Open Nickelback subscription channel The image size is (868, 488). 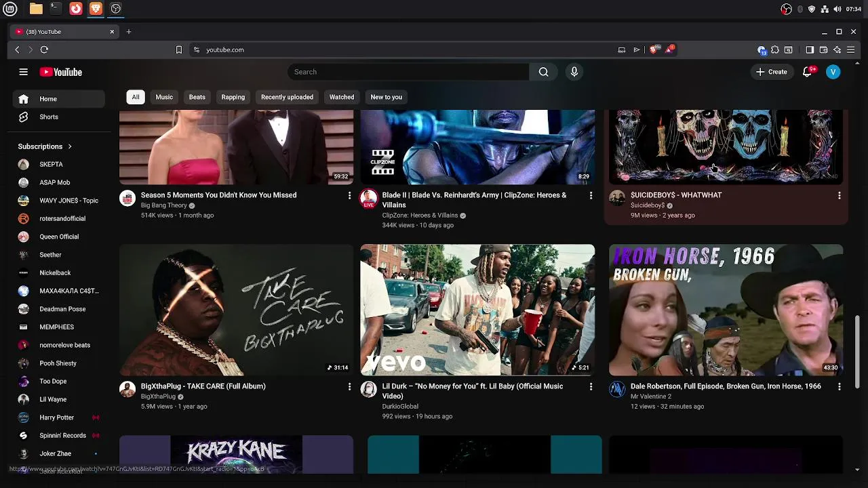(x=58, y=272)
